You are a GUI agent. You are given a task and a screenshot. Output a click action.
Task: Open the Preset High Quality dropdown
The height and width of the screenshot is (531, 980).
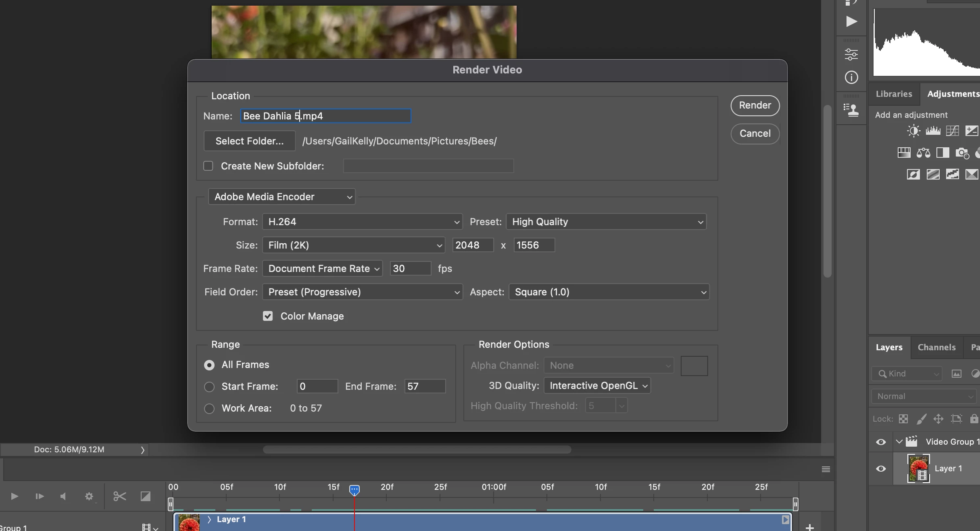point(606,222)
